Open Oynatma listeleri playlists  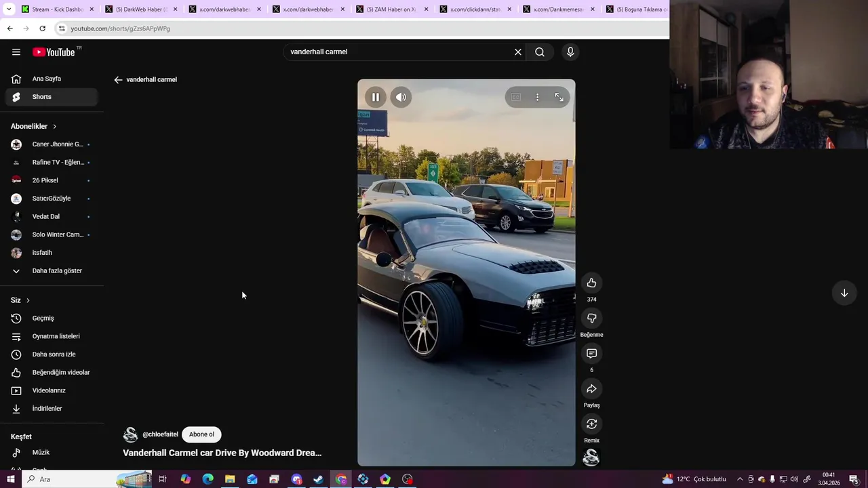click(52, 336)
